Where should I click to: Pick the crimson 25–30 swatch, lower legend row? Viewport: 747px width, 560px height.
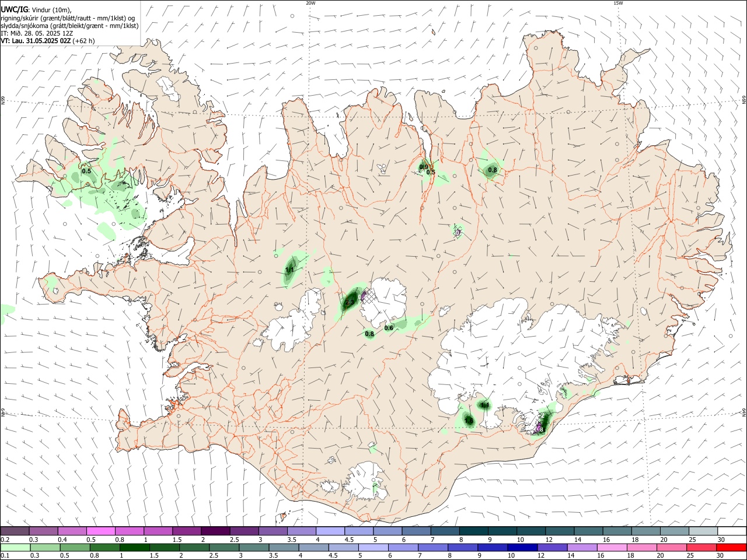tap(700, 548)
